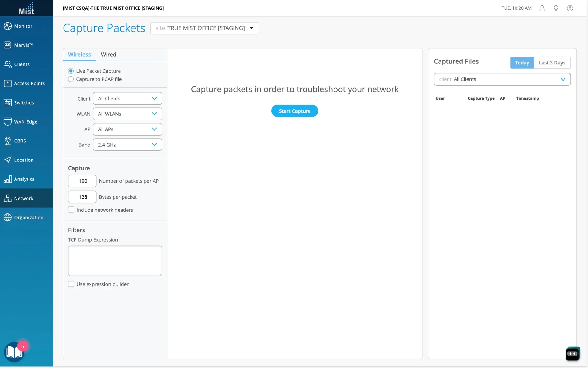Image resolution: width=588 pixels, height=368 pixels.
Task: Open the CBRS section
Action: [x=20, y=141]
